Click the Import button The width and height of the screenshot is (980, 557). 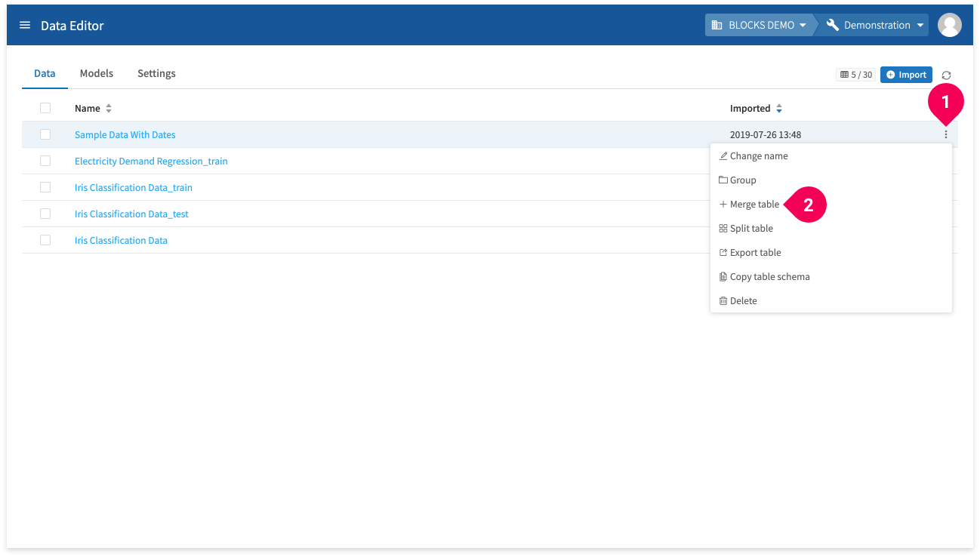pos(906,75)
